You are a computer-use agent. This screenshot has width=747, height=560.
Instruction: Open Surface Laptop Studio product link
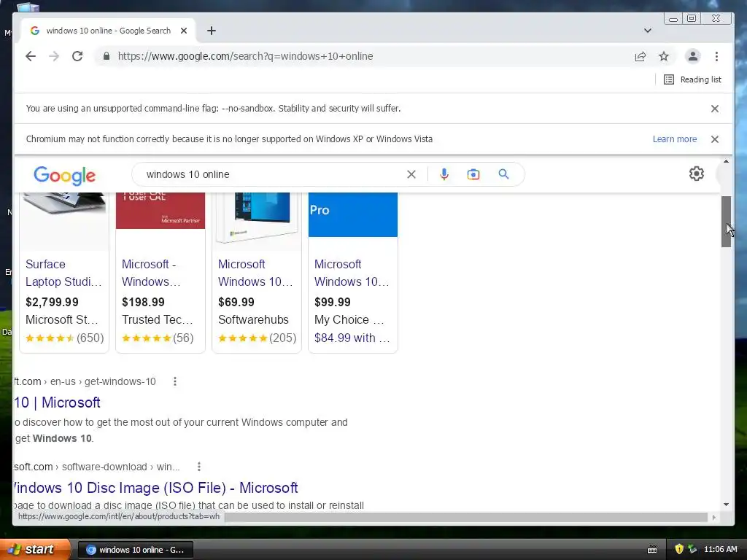tap(63, 273)
